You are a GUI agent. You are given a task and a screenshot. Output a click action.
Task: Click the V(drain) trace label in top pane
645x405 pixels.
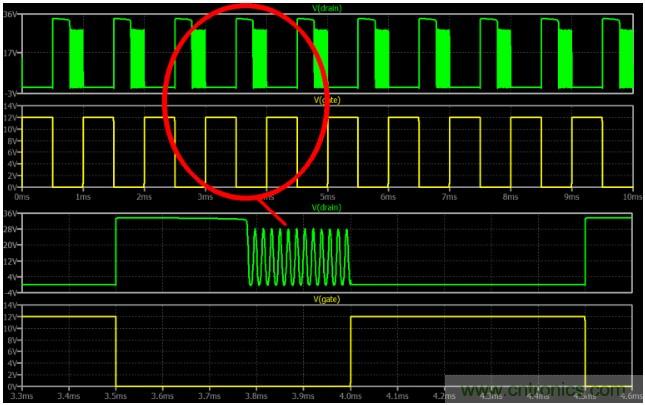pyautogui.click(x=327, y=7)
